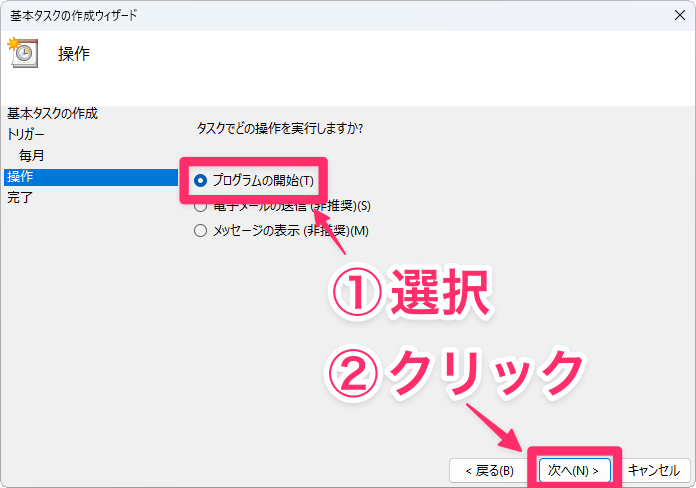
Task: Click the タスクでどの操作を実行しますか? prompt text
Action: (279, 129)
